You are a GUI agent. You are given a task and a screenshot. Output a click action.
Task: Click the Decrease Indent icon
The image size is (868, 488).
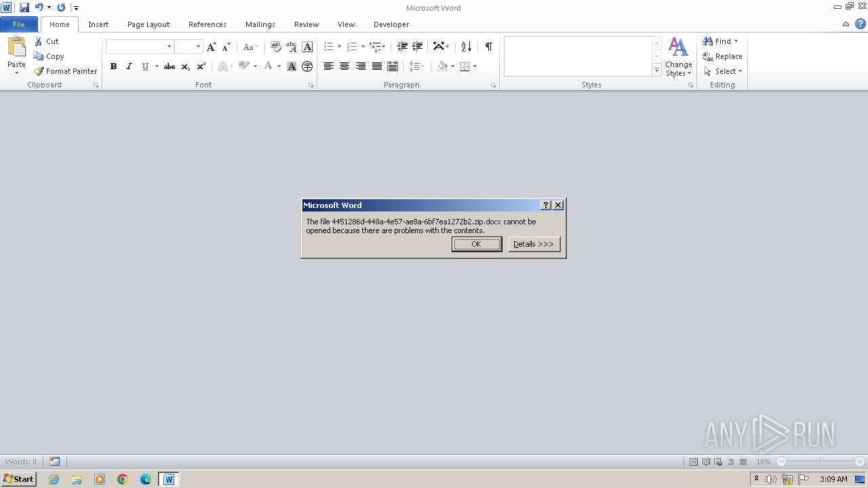tap(402, 47)
